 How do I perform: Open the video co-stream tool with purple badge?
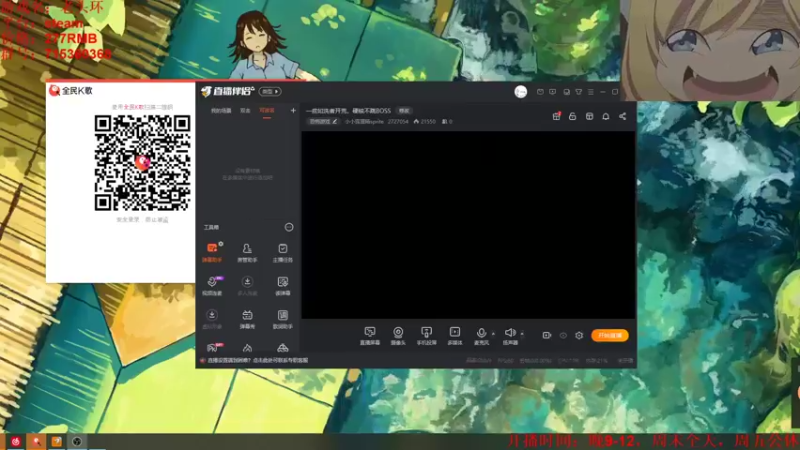(x=212, y=286)
